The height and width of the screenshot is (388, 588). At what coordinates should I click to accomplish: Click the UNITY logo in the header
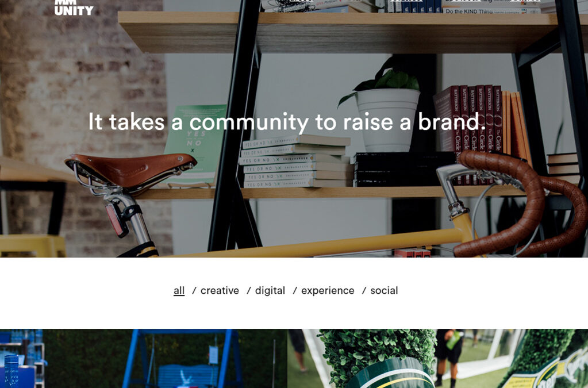point(74,7)
